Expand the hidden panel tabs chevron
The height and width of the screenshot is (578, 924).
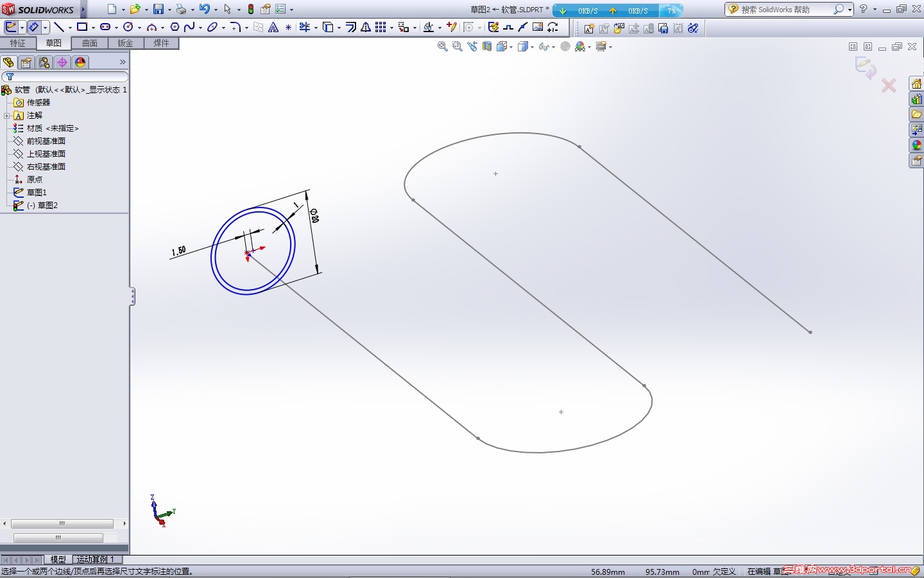point(123,62)
